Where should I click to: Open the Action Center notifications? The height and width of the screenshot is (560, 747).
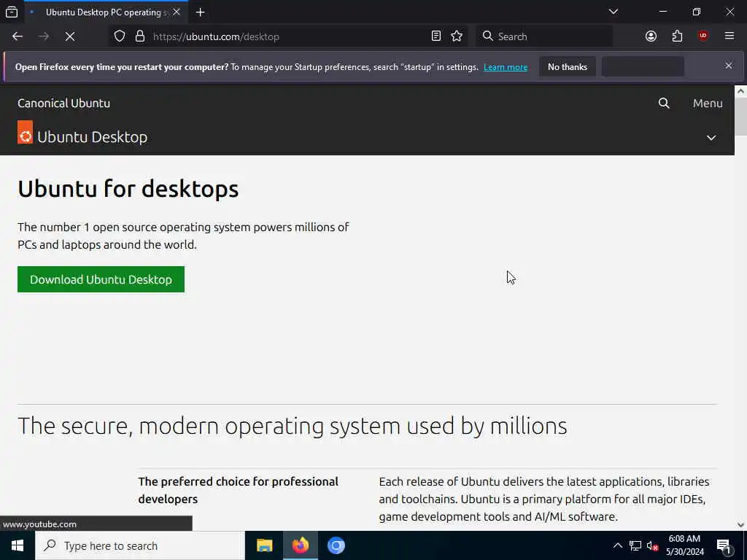[x=724, y=545]
